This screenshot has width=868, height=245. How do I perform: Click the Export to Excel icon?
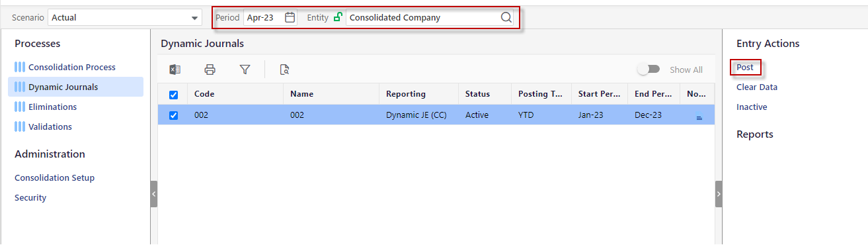click(x=175, y=70)
